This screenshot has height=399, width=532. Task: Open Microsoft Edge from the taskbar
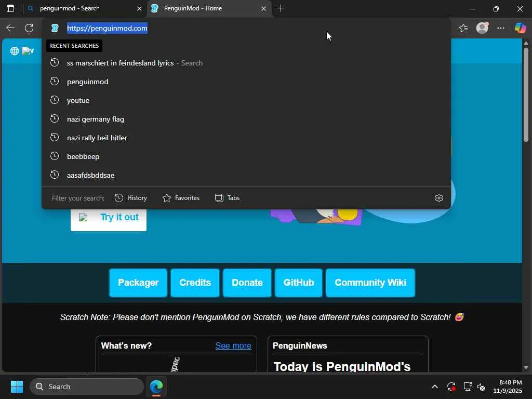[x=156, y=387]
